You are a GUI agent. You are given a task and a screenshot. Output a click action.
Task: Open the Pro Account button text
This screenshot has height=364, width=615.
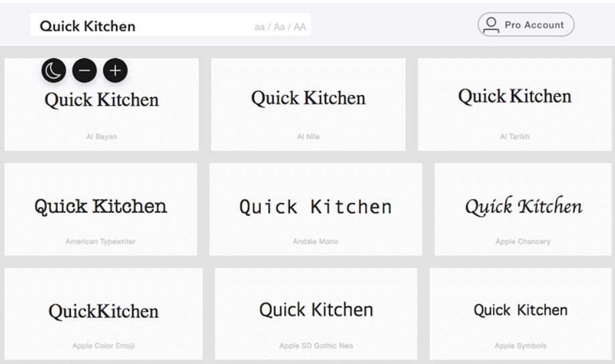(x=534, y=25)
